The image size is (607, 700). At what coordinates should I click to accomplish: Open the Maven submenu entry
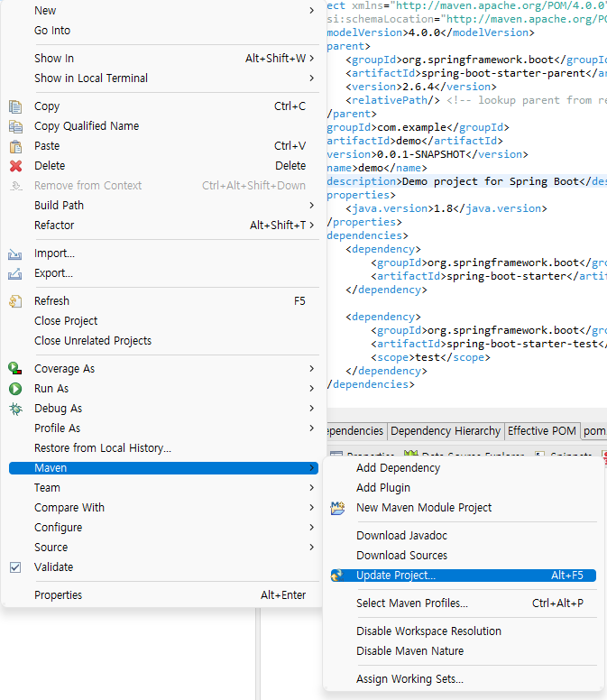163,468
